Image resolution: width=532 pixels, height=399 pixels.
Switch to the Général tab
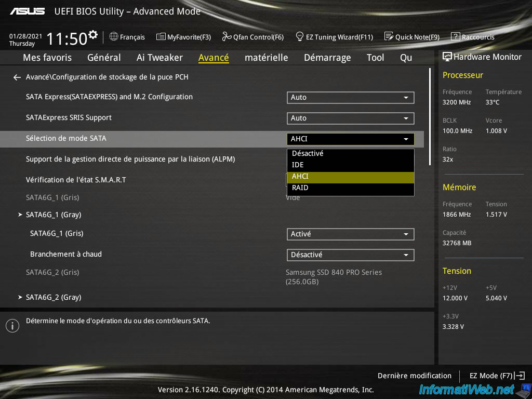[x=104, y=58]
